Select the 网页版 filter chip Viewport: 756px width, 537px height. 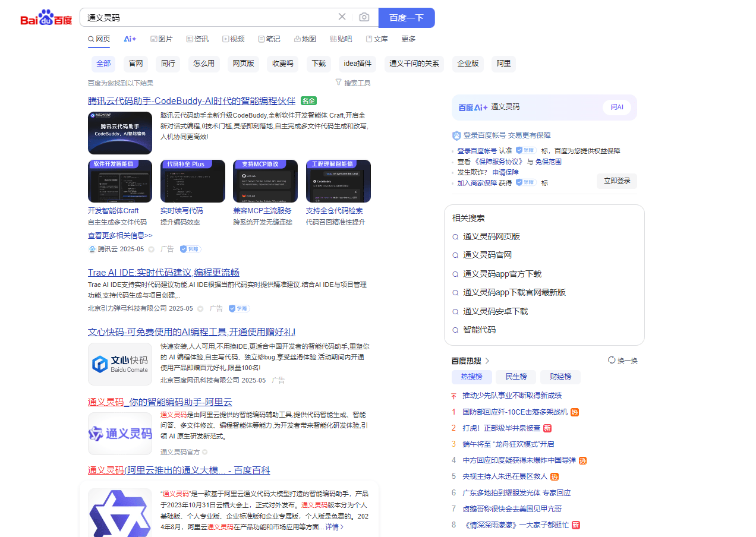click(x=243, y=64)
